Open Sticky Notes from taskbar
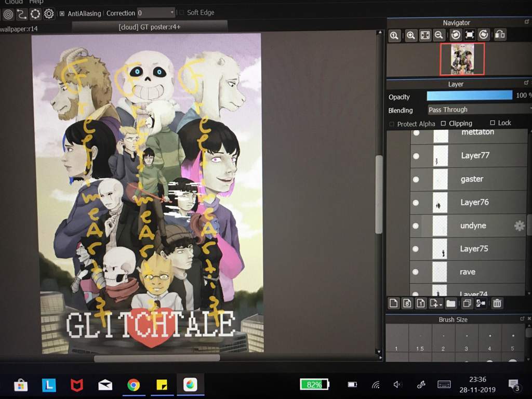The image size is (532, 399). (162, 385)
